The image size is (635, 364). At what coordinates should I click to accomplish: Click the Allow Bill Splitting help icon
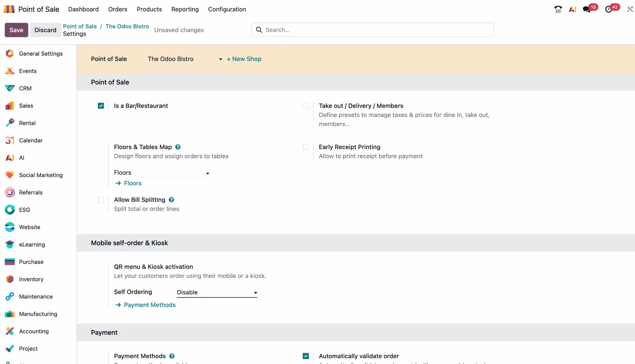pos(171,200)
